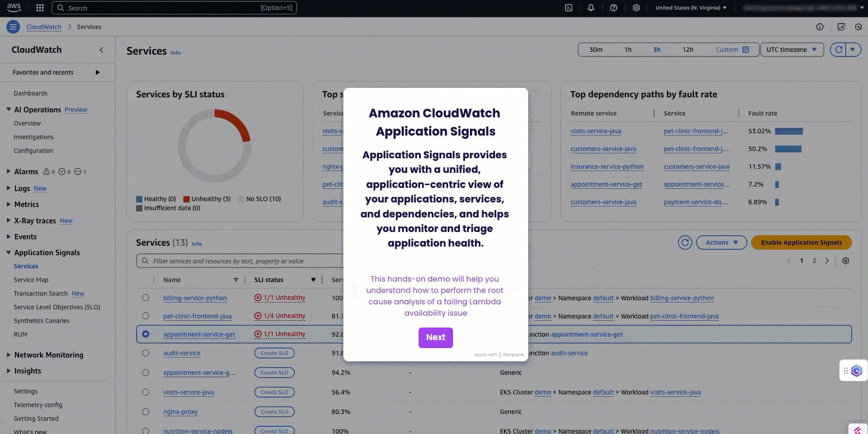This screenshot has width=868, height=434.
Task: Open the info panel icon in breadcrumb bar
Action: (x=820, y=27)
